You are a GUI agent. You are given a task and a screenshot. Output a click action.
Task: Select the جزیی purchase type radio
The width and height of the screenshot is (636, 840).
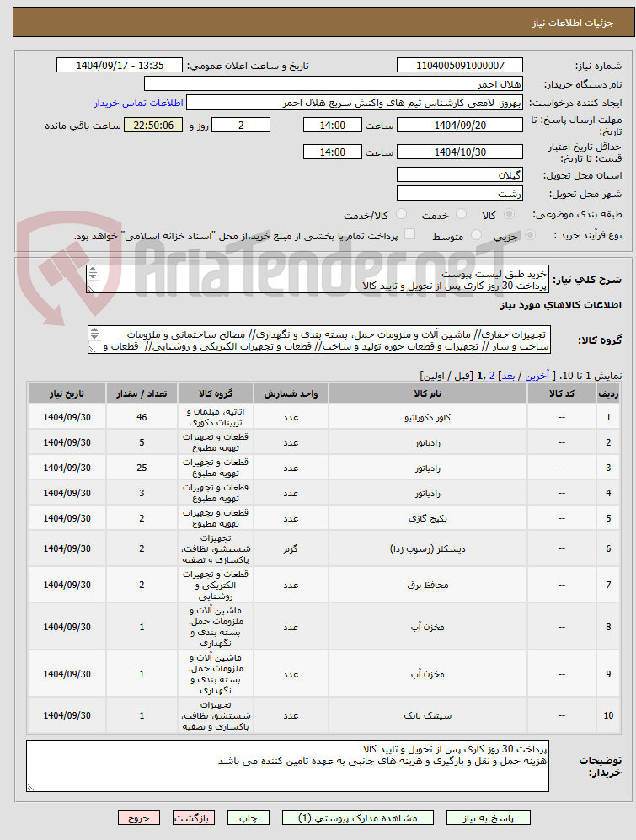pyautogui.click(x=530, y=235)
